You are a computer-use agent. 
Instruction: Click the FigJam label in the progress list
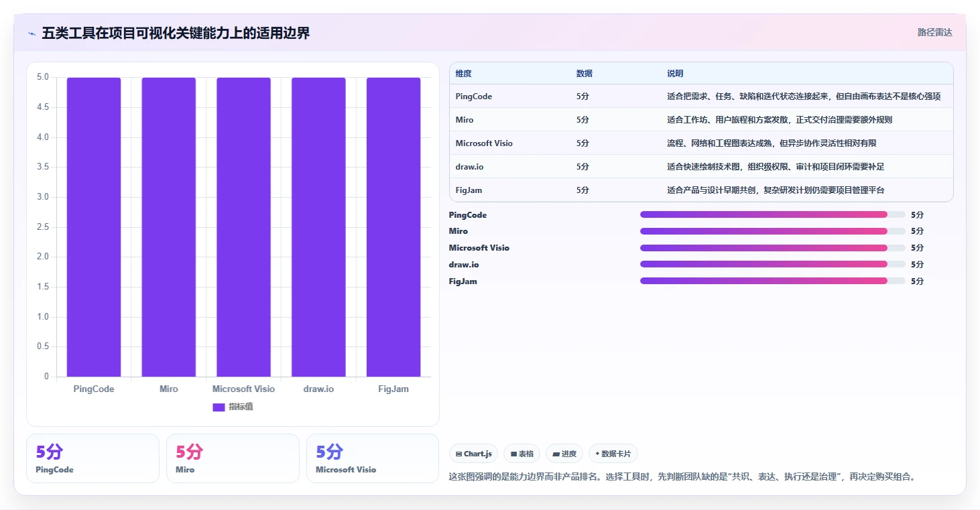463,281
